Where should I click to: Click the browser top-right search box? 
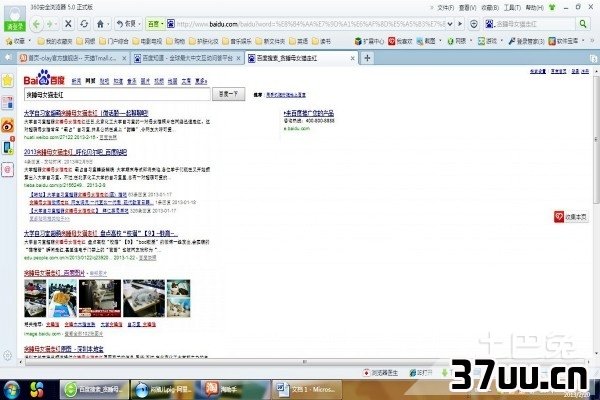point(534,24)
